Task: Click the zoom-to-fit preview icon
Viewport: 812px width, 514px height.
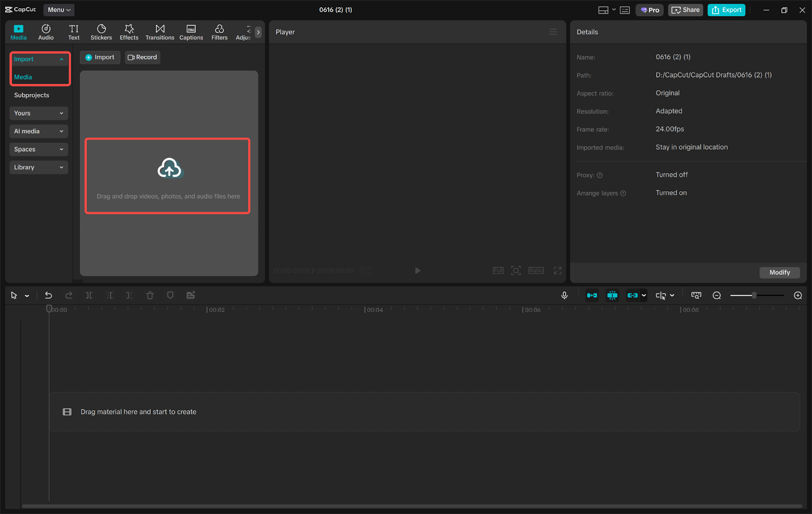Action: 516,270
